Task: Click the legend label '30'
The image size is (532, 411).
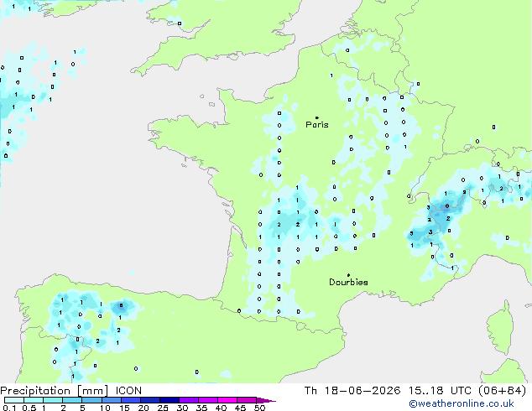Action: (182, 408)
